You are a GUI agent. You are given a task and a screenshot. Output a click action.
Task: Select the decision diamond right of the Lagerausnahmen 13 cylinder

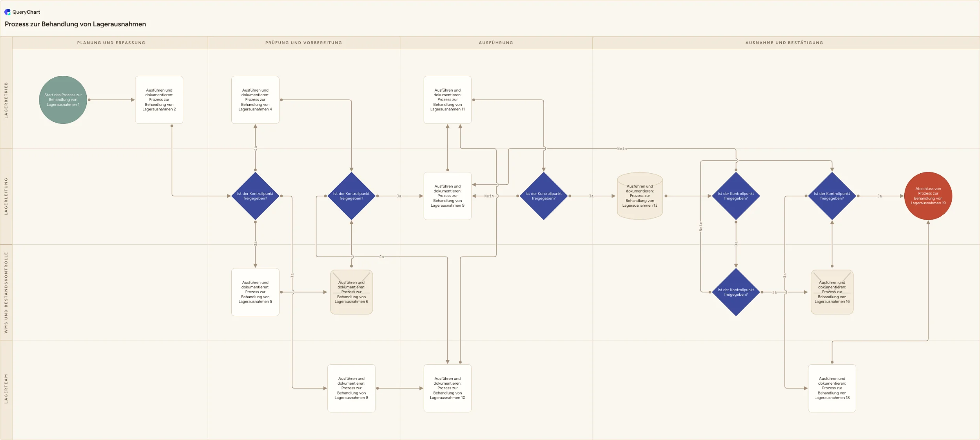coord(736,196)
